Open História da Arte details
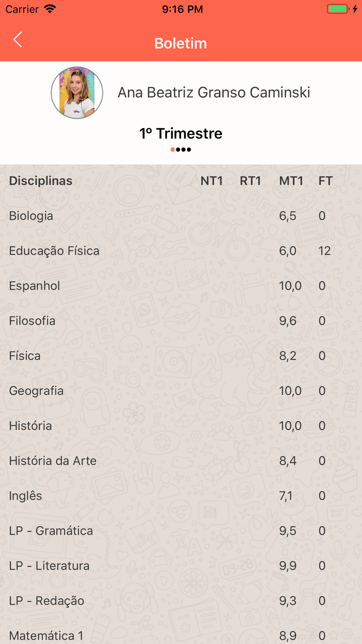Viewport: 362px width, 644px height. pos(53,461)
